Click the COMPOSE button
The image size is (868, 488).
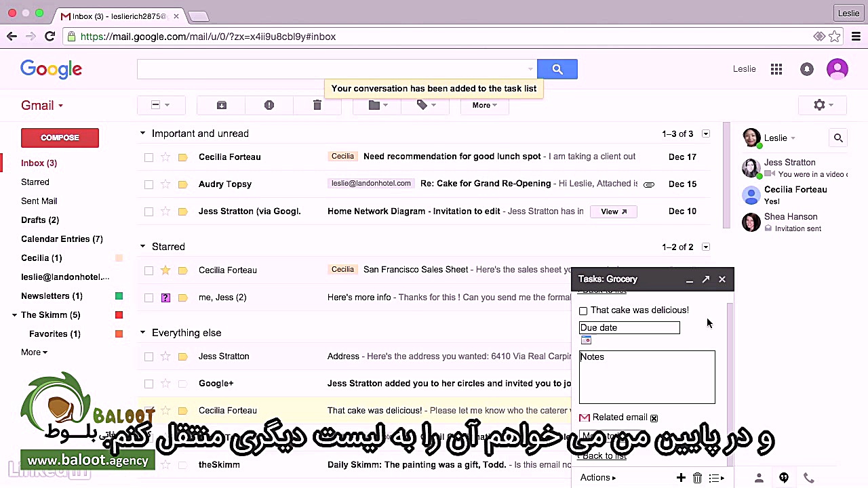coord(60,138)
